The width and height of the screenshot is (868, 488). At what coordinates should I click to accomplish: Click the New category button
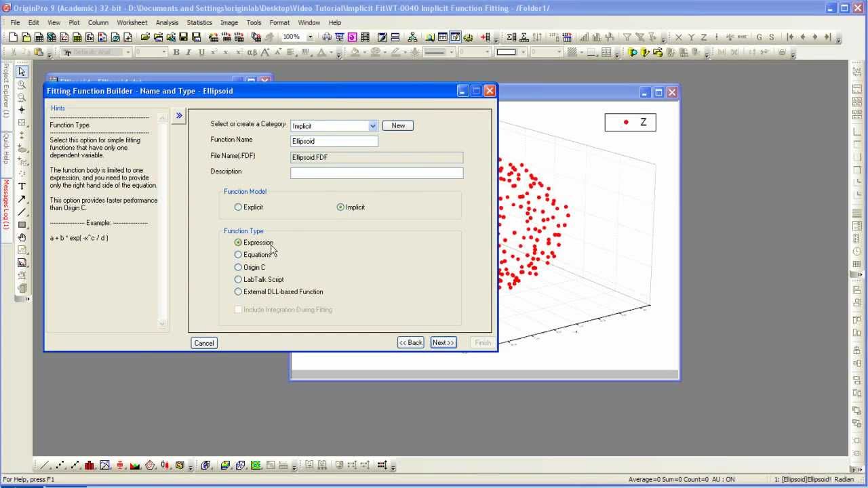(x=398, y=125)
